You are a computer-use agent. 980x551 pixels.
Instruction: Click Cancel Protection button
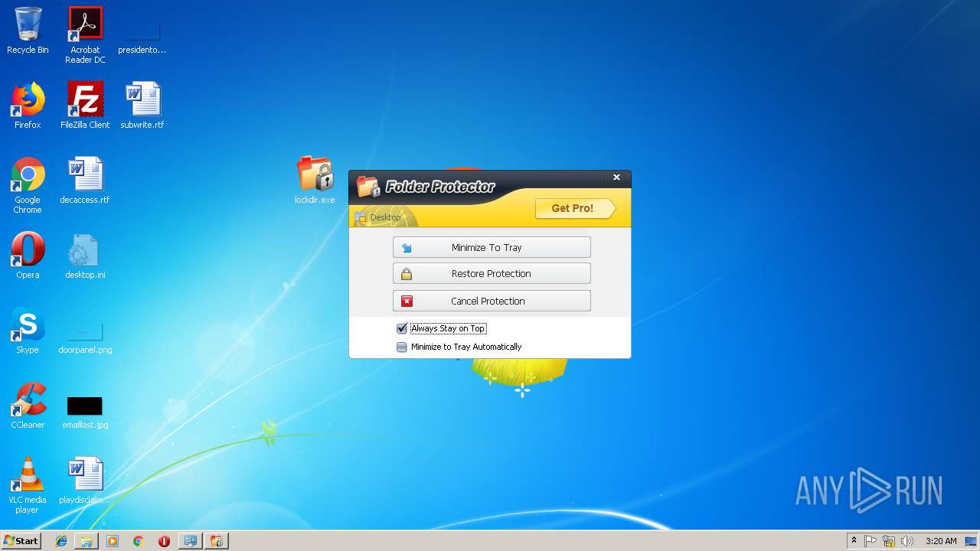click(x=492, y=301)
